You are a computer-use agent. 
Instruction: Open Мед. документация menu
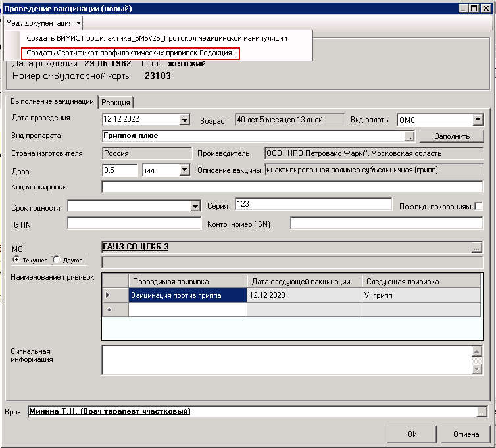point(43,23)
